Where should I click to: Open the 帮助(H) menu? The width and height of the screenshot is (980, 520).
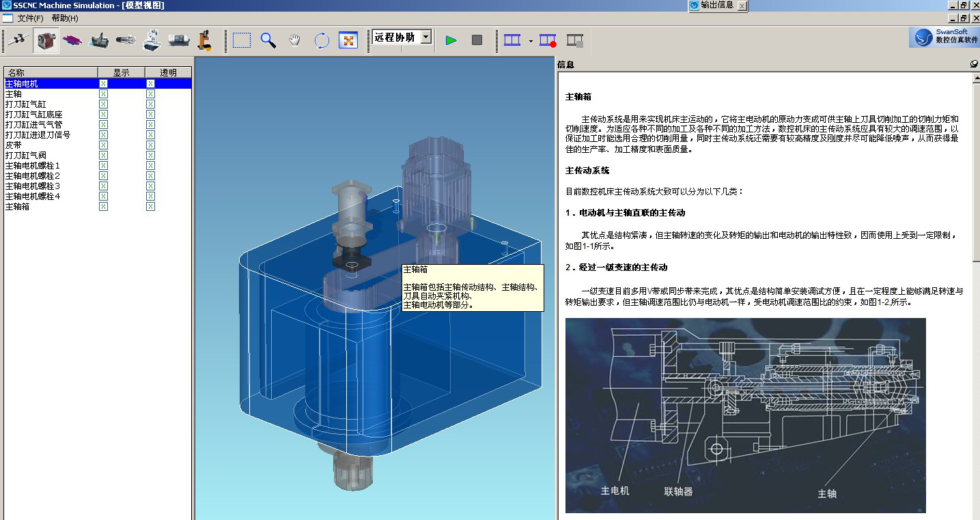pos(65,18)
